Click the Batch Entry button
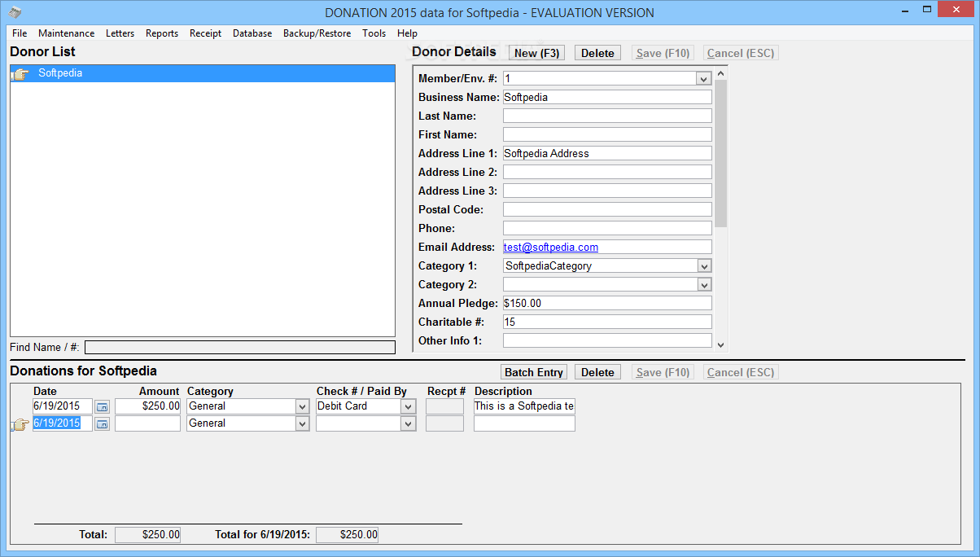 pyautogui.click(x=534, y=372)
